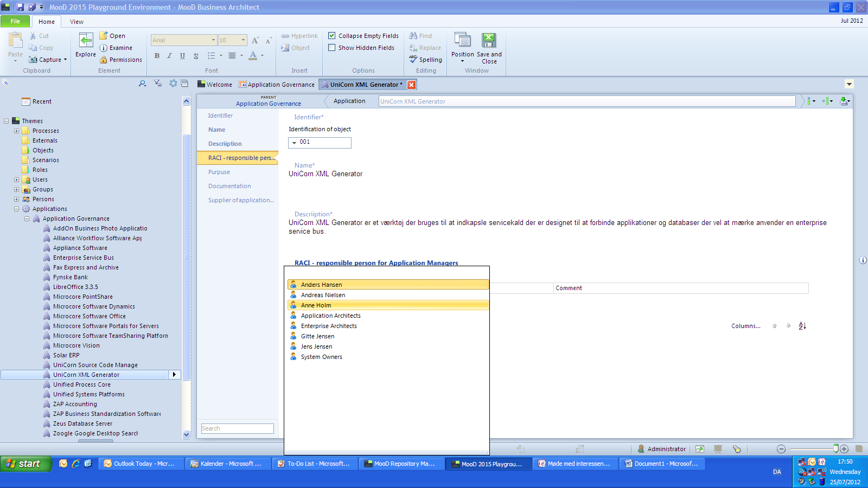Click the Columns... button
Screen dimensions: 868x488
[x=745, y=326]
